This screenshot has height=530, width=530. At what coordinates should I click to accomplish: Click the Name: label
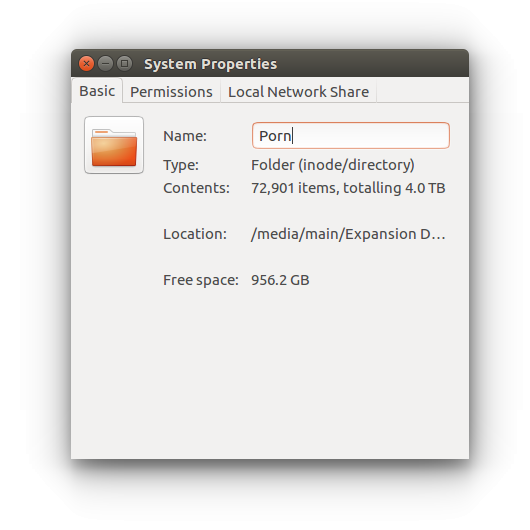pos(185,136)
